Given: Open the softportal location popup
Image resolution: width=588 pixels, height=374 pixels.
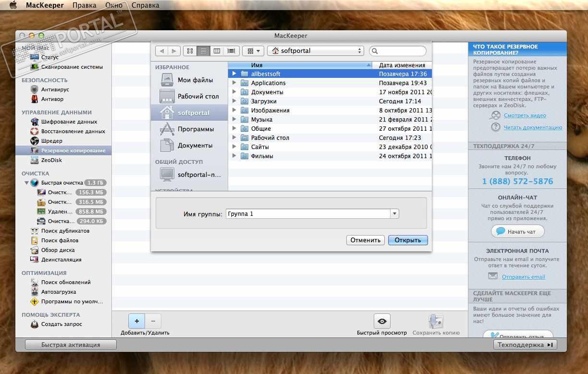Looking at the screenshot, I should [x=316, y=50].
